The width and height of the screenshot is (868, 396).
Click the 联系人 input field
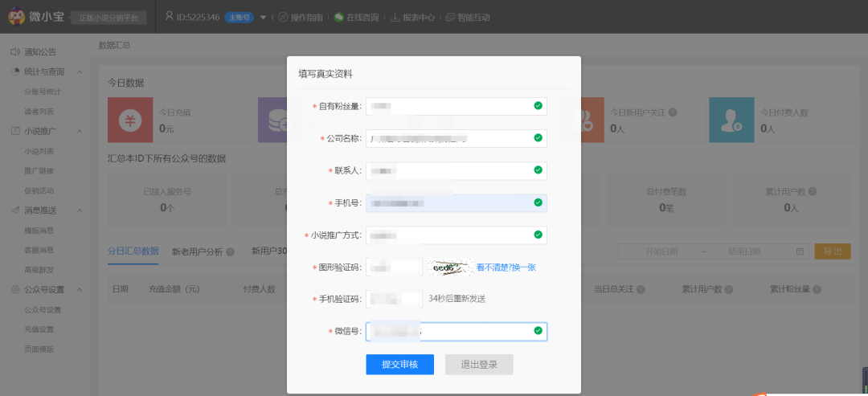pos(457,171)
